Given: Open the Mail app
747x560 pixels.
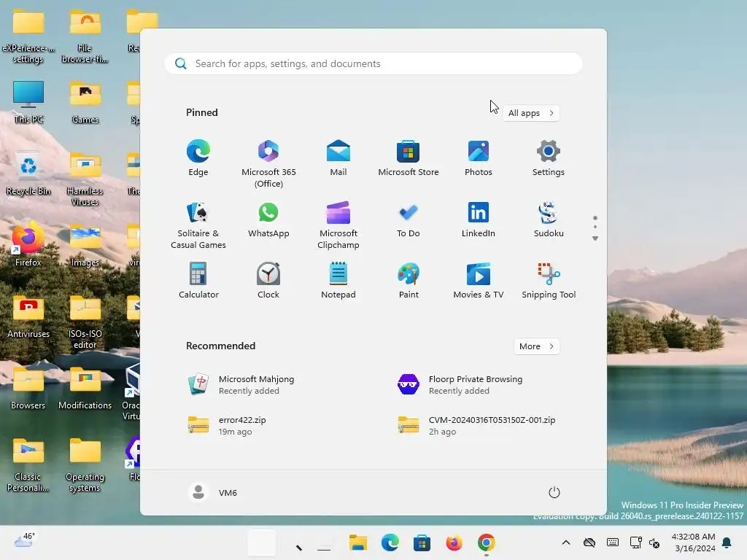Looking at the screenshot, I should (338, 157).
